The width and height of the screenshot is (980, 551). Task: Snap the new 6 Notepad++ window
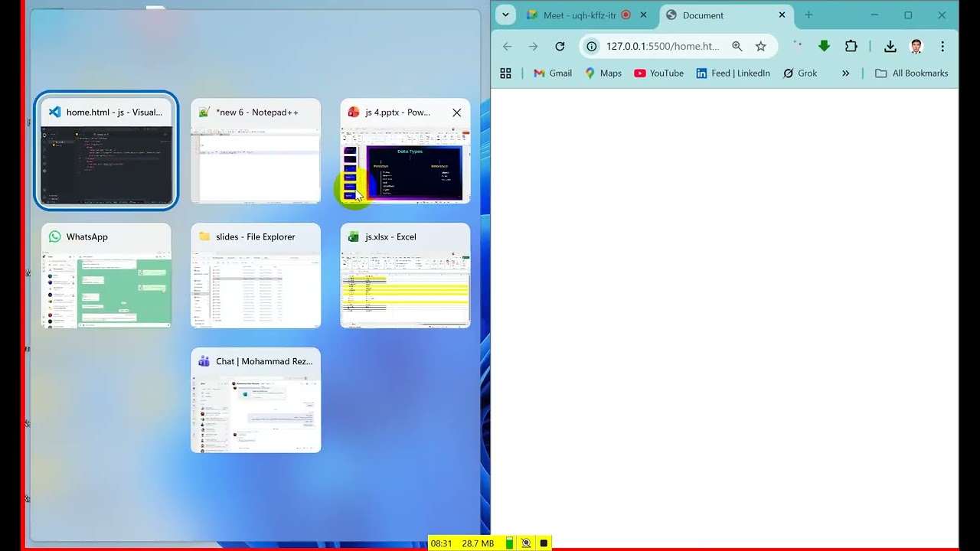click(256, 152)
